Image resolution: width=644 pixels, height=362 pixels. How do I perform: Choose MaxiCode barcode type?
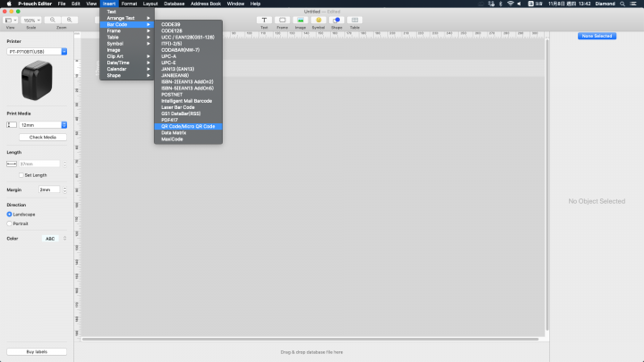pos(188,139)
